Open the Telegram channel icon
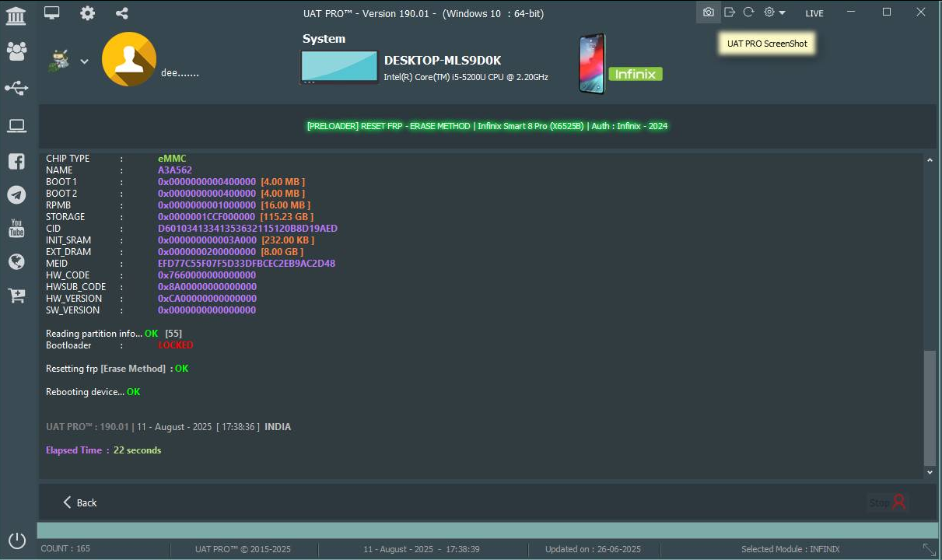 click(16, 195)
